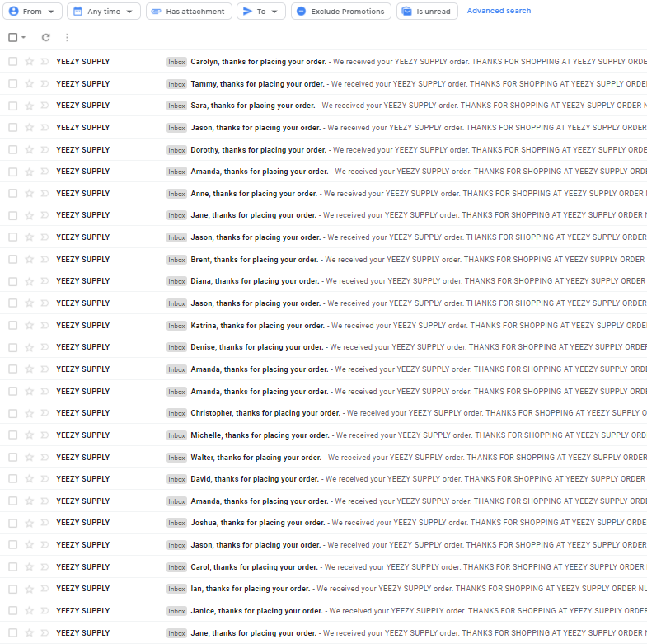
Task: Click the refresh icon
Action: pos(46,38)
